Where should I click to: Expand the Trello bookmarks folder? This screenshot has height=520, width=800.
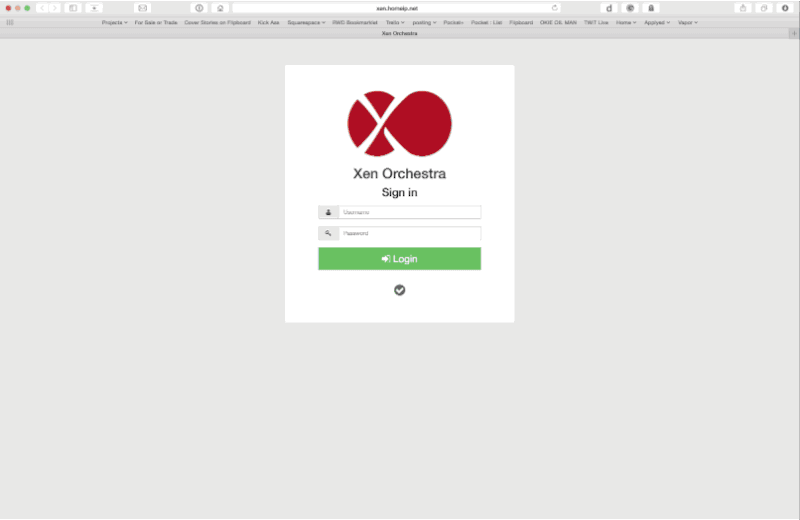point(395,22)
